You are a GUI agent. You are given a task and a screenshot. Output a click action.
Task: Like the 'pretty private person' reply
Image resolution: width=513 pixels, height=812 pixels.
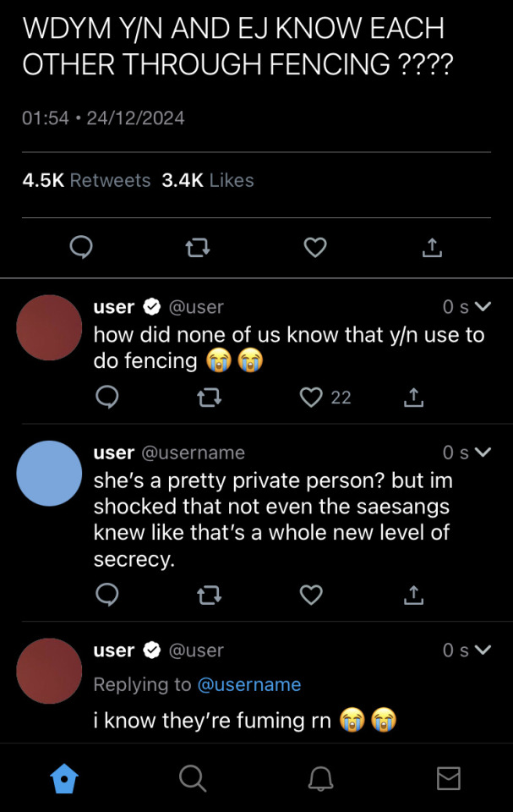(312, 595)
